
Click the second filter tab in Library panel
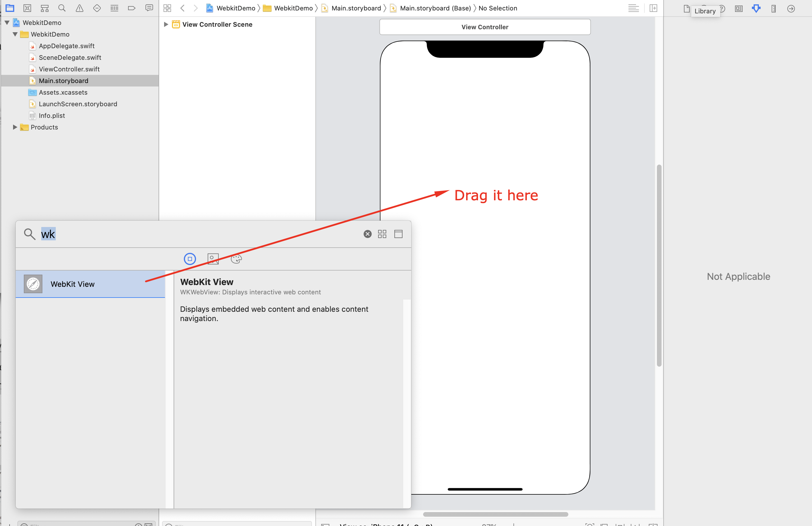point(213,259)
